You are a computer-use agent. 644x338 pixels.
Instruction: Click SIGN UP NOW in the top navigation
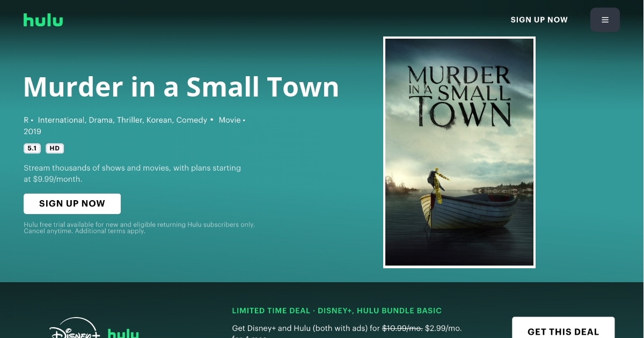pos(539,20)
